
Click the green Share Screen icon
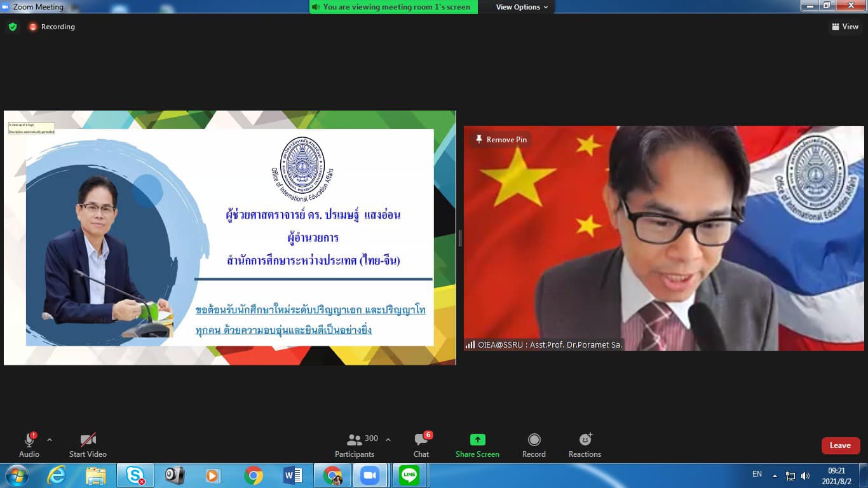coord(477,440)
